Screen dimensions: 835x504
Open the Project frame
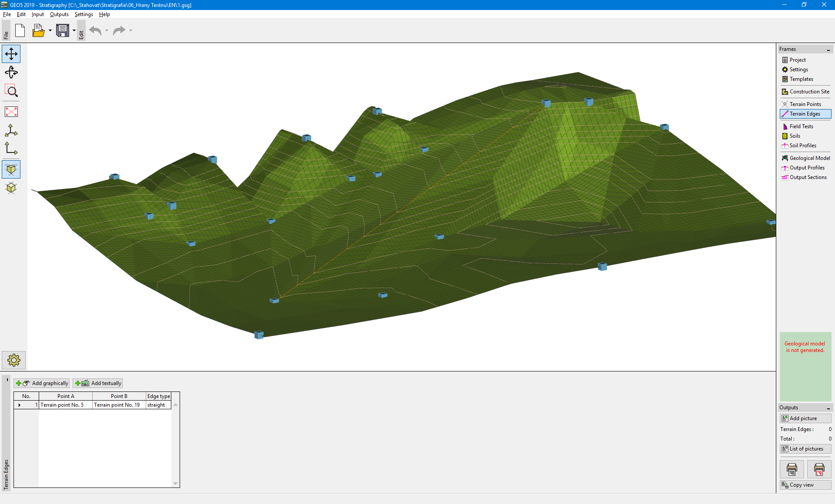805,60
